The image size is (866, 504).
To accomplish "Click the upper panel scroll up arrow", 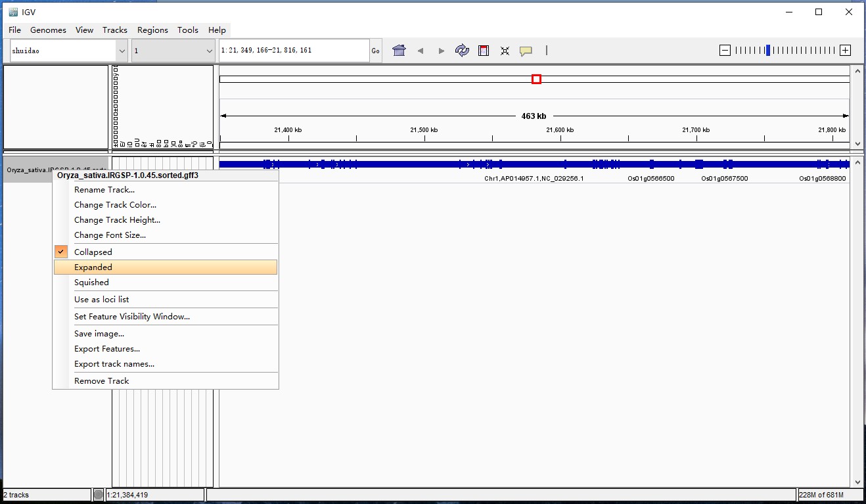I will click(x=857, y=70).
